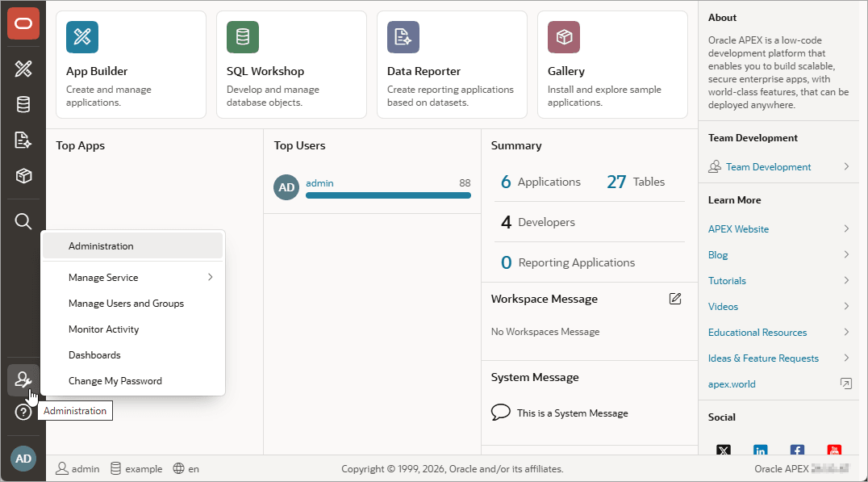Image resolution: width=868 pixels, height=482 pixels.
Task: Click the 'en' language text in footer
Action: pyautogui.click(x=193, y=469)
